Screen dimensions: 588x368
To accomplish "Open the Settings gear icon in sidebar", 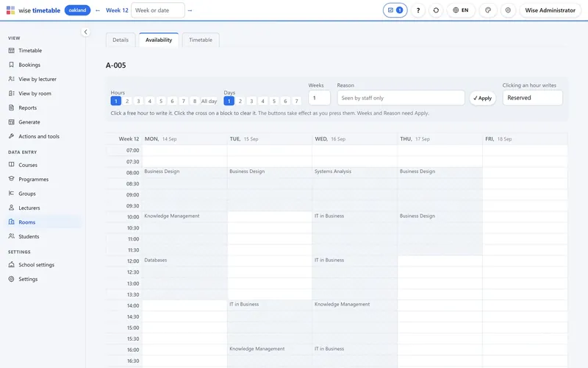I will pos(12,279).
